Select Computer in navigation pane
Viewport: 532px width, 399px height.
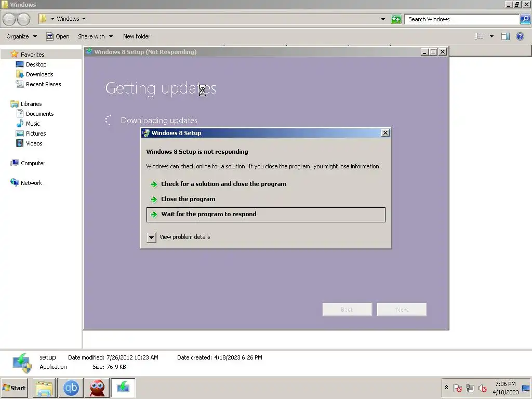click(x=33, y=163)
